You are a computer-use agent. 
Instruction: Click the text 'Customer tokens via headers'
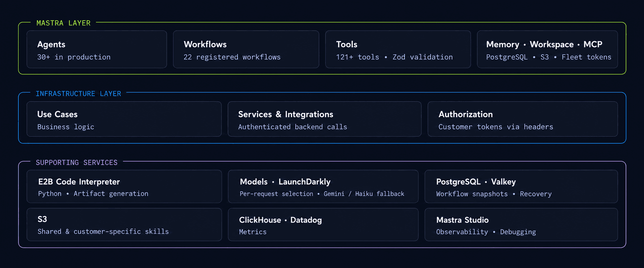point(496,127)
